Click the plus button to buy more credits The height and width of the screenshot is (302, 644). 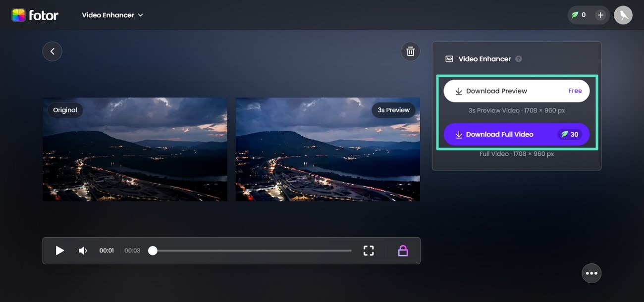click(600, 15)
